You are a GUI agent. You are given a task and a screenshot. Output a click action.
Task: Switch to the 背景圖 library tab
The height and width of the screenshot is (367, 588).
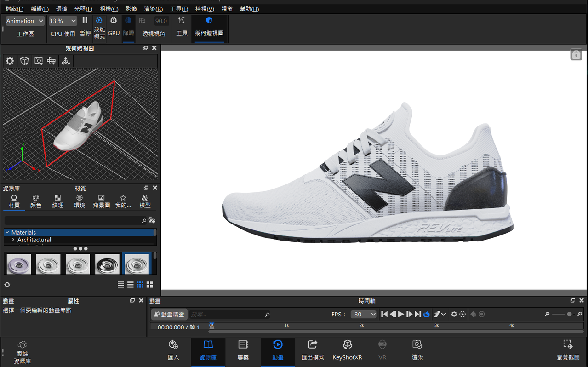101,201
